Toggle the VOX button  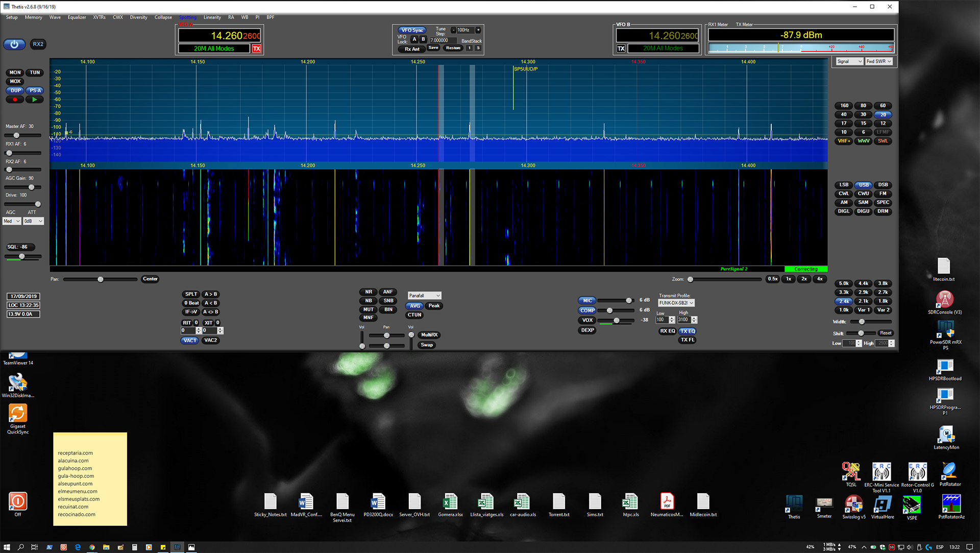point(587,320)
